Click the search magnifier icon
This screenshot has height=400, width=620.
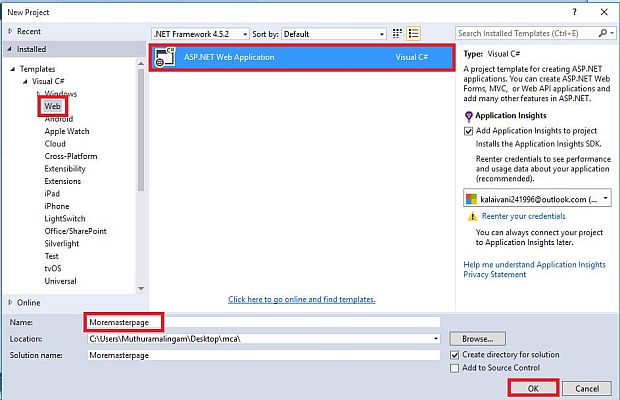pos(603,33)
